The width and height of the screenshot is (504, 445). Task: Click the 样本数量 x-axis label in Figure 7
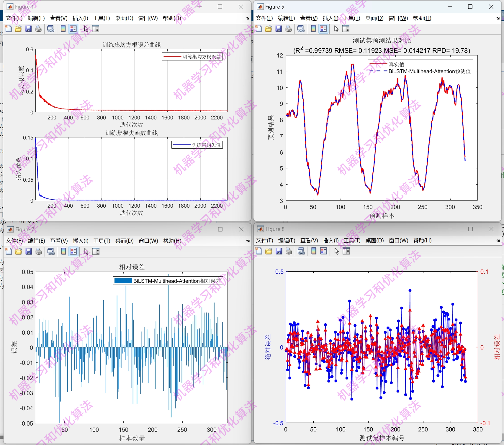tap(132, 438)
